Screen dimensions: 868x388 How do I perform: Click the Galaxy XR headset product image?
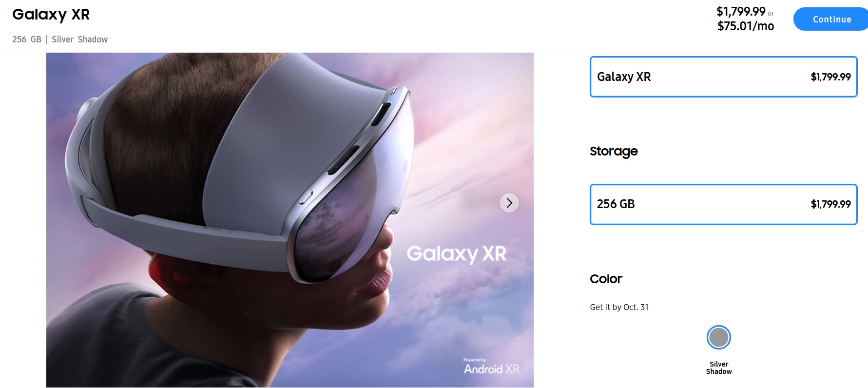290,220
